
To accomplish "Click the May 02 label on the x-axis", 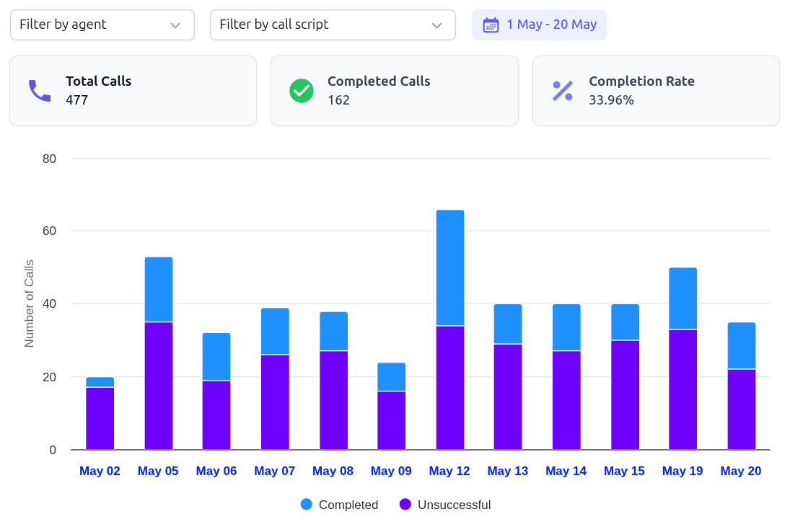I will [99, 471].
